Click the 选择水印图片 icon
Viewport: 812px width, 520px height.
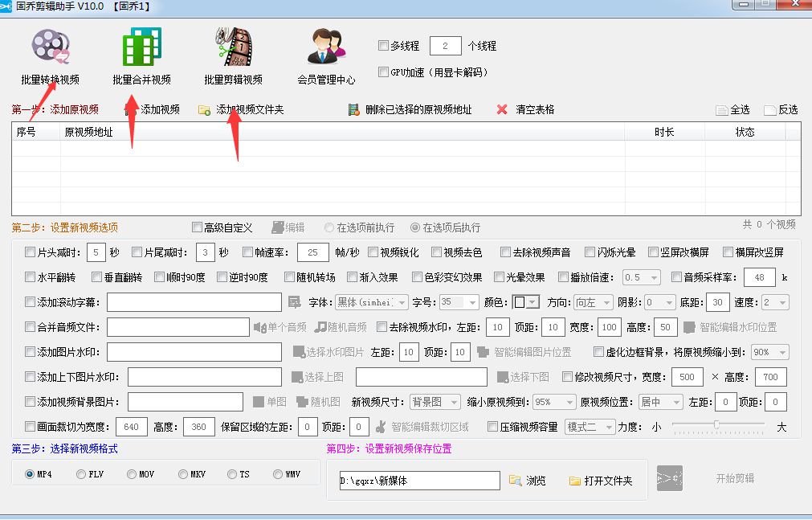tap(299, 352)
